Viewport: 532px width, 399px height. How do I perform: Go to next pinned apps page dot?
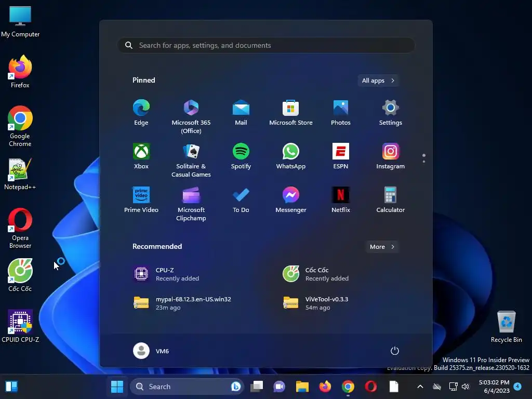424,162
